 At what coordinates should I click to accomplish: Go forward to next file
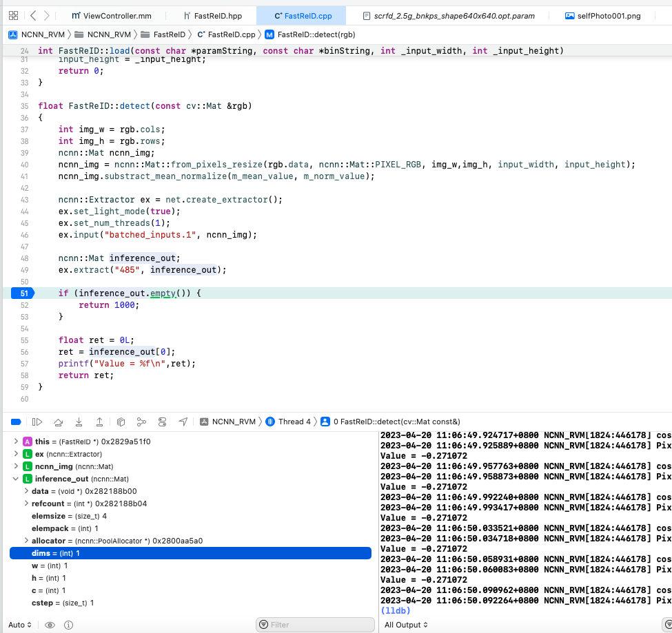click(x=47, y=16)
